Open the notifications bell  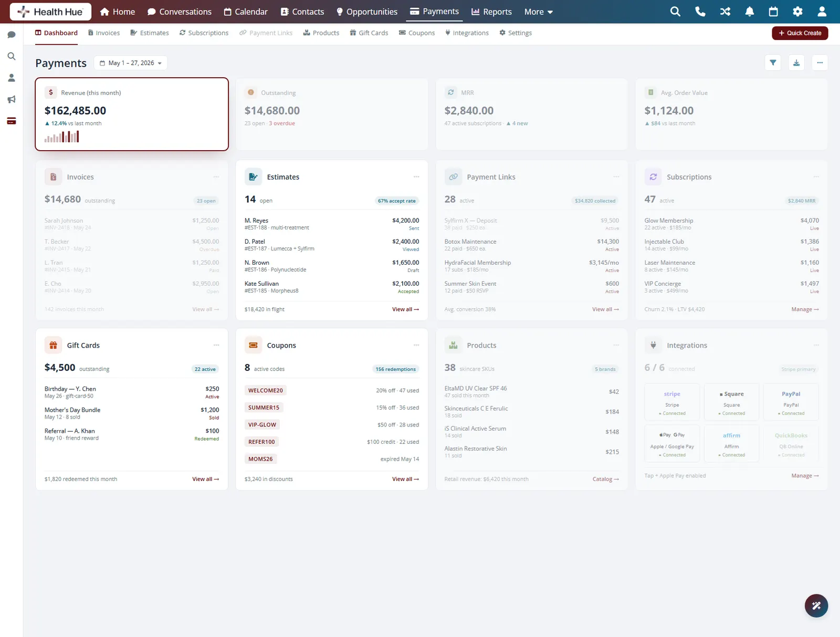(750, 12)
